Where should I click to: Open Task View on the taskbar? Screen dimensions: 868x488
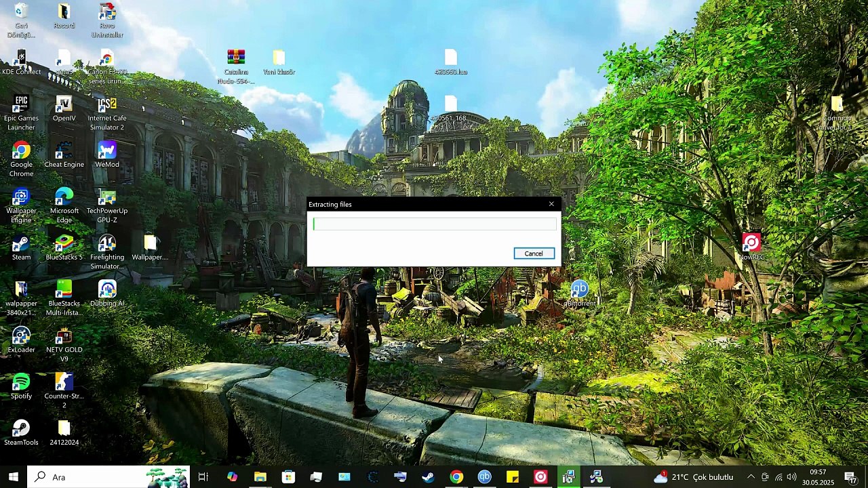pyautogui.click(x=203, y=477)
